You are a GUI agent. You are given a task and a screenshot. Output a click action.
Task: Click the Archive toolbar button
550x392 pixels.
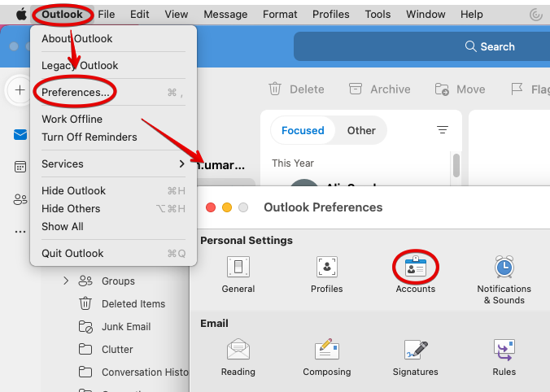coord(380,89)
